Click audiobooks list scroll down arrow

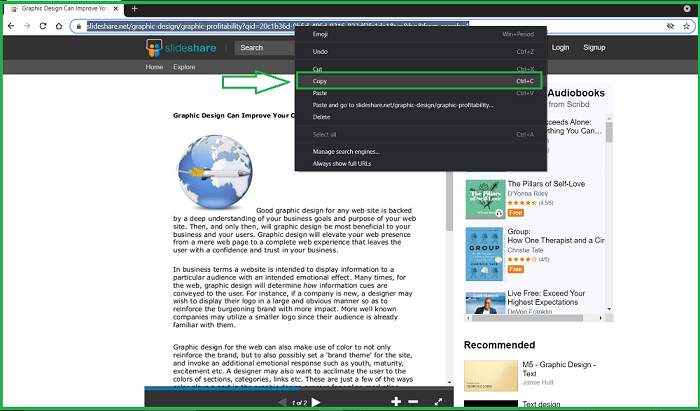[x=609, y=309]
